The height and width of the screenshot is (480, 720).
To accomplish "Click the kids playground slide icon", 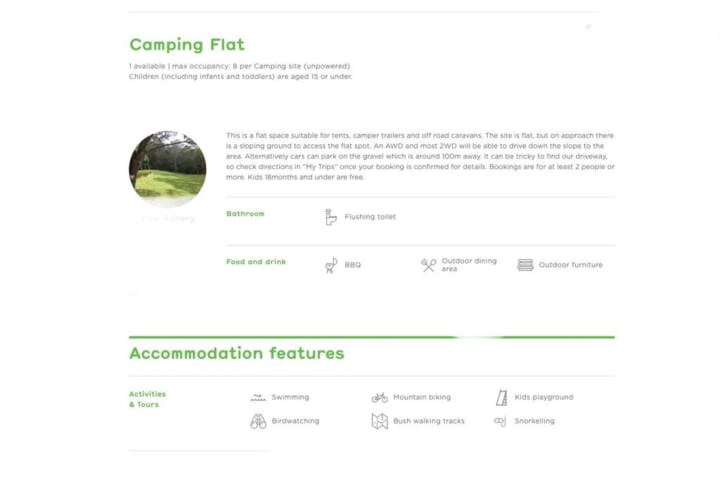I will pos(501,397).
